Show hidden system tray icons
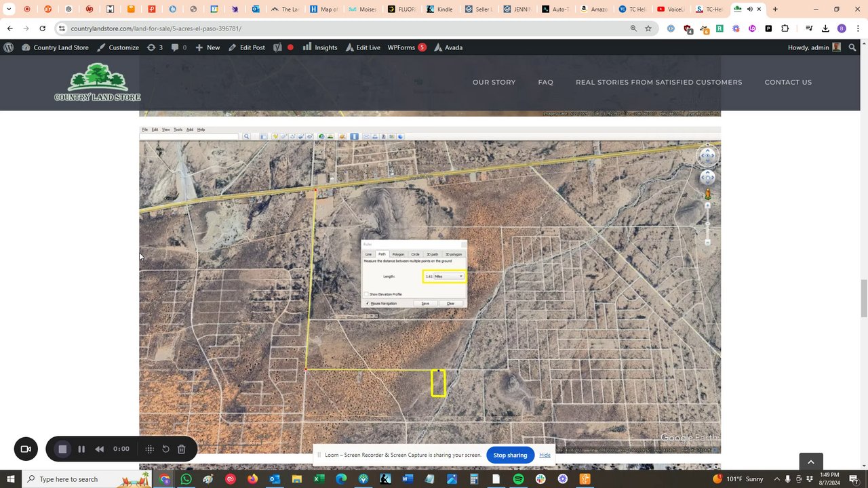Viewport: 868px width, 488px height. (776, 479)
